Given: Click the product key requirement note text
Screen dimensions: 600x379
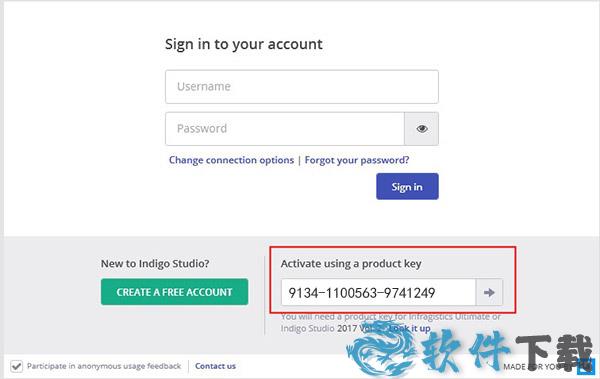Looking at the screenshot, I should (390, 322).
